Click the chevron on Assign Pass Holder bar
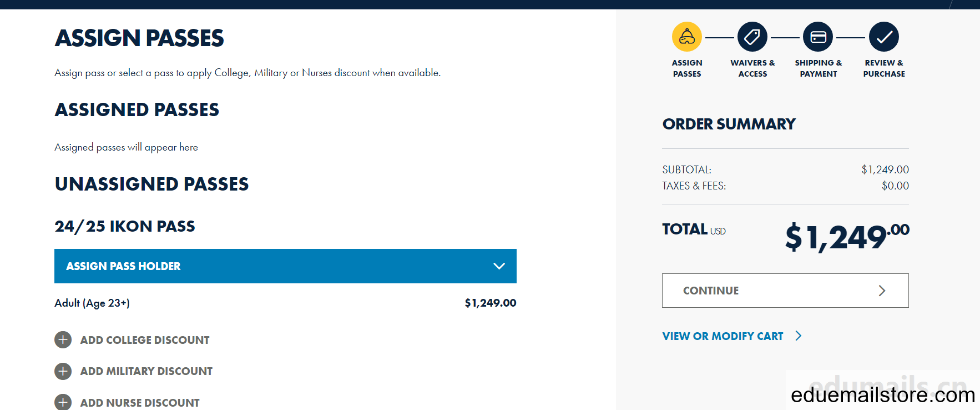 (499, 266)
